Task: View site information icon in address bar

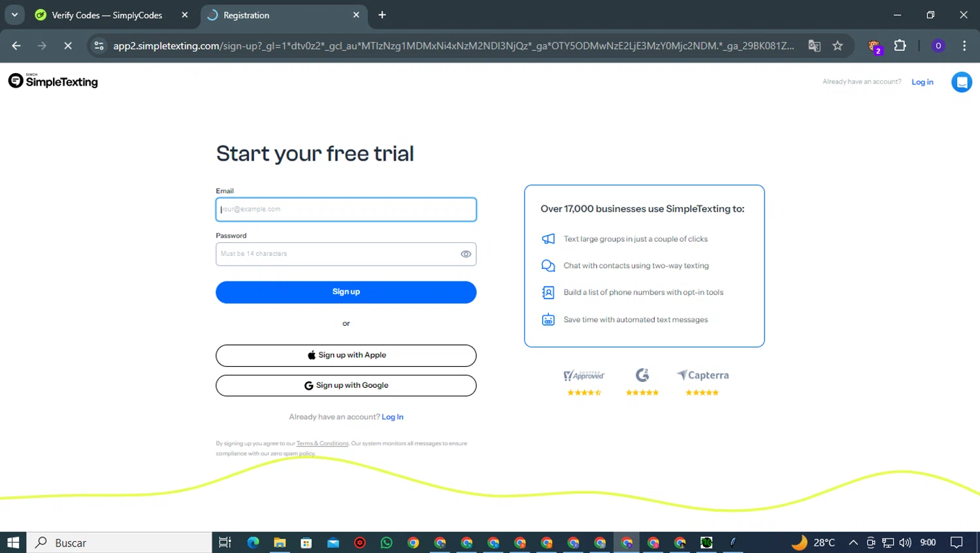Action: coord(99,46)
